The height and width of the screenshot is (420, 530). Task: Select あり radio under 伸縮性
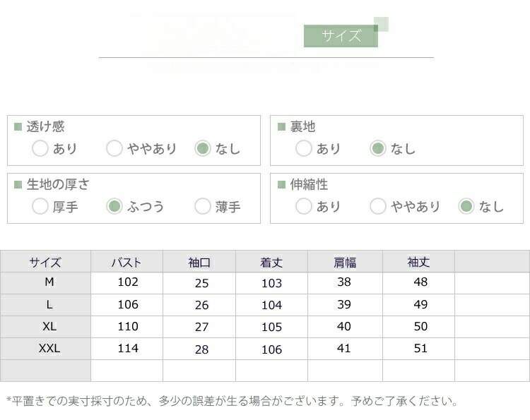304,206
